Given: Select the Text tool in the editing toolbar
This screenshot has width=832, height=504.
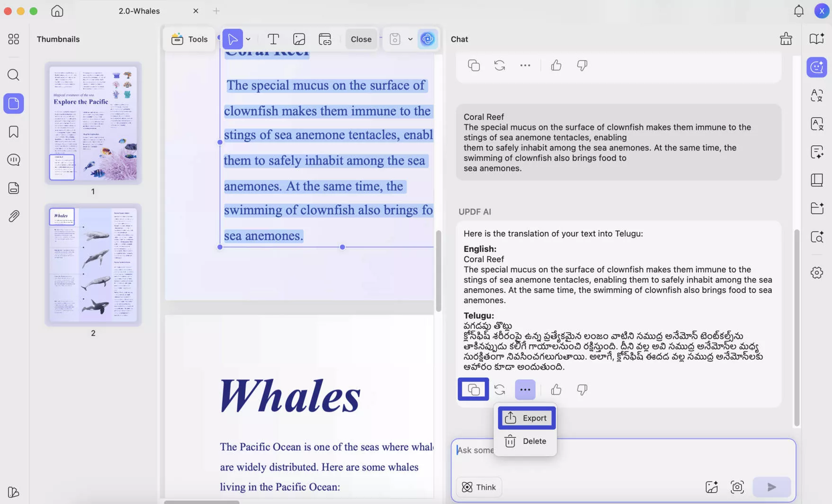Looking at the screenshot, I should pos(273,39).
